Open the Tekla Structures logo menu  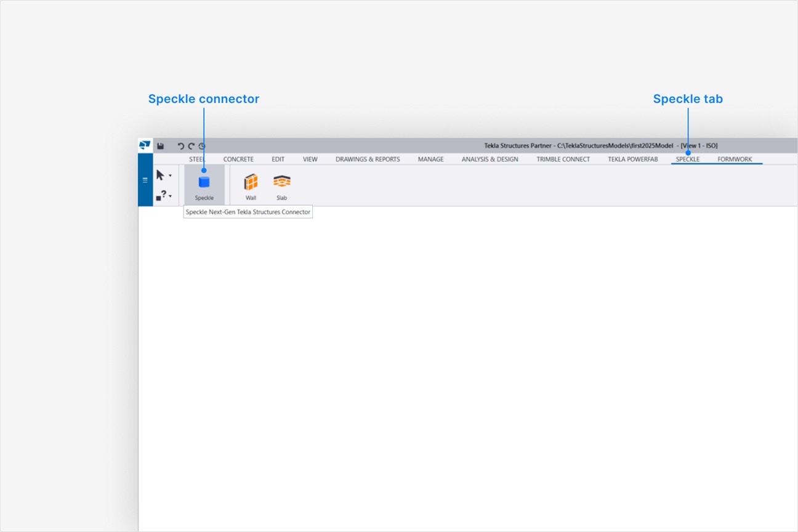click(145, 145)
